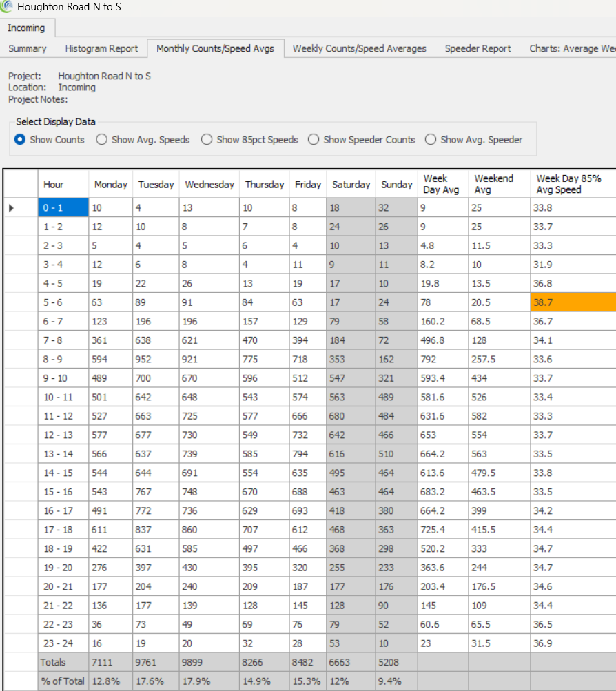This screenshot has height=691, width=616.
Task: Enable the Show Avg. Speeds option
Action: tap(102, 139)
